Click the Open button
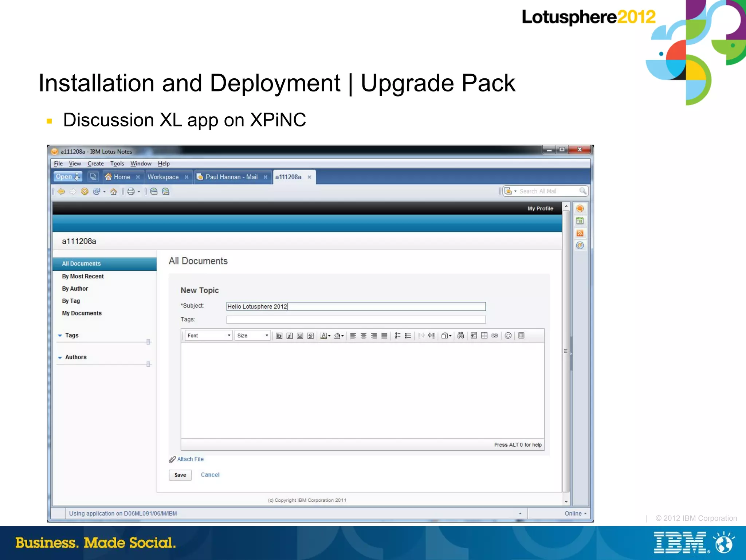Viewport: 746px width, 560px height. tap(68, 176)
